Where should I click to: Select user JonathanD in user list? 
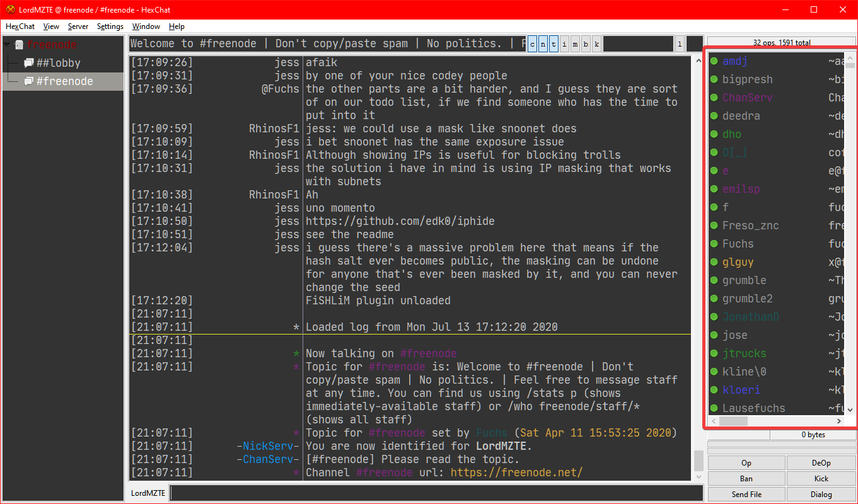click(x=751, y=317)
